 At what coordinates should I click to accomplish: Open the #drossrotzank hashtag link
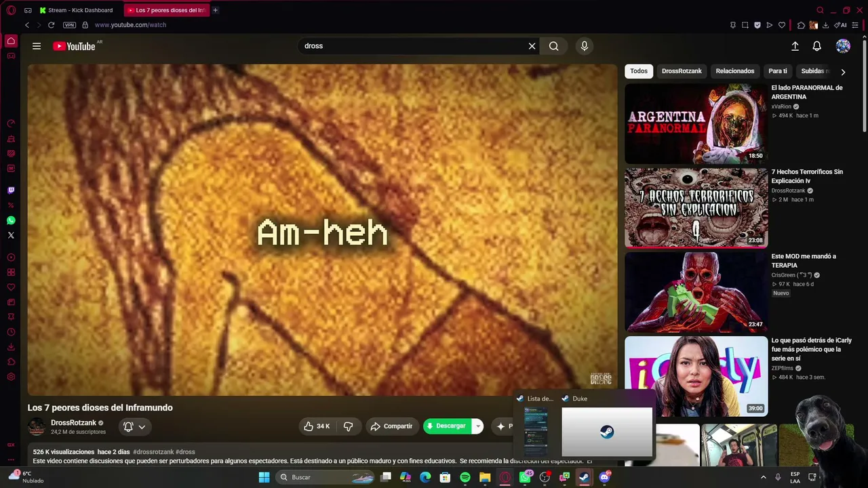coord(153,452)
